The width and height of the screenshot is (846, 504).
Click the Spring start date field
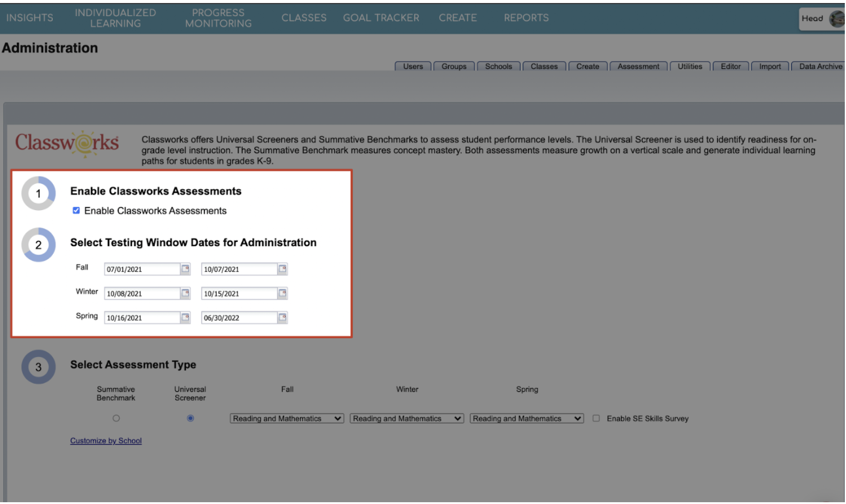pyautogui.click(x=142, y=317)
